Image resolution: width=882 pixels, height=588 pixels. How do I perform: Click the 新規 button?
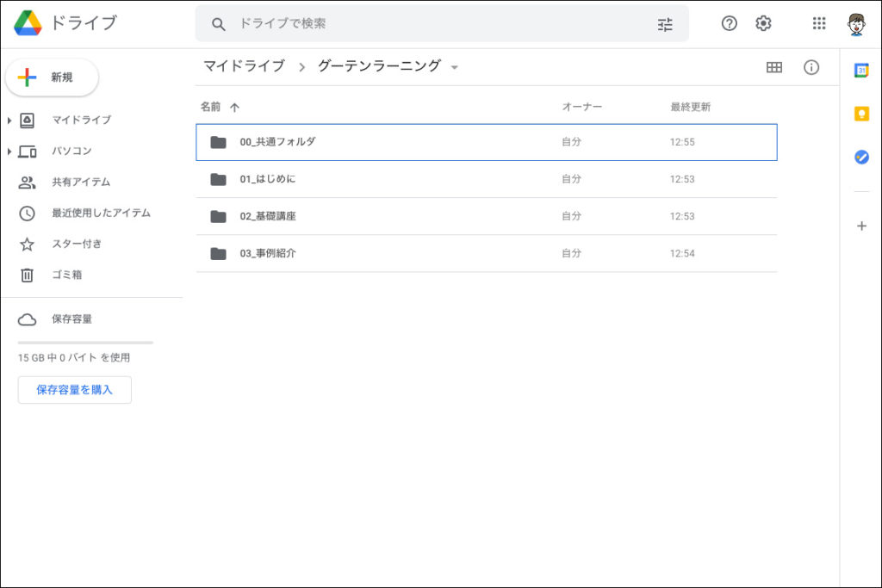point(52,77)
